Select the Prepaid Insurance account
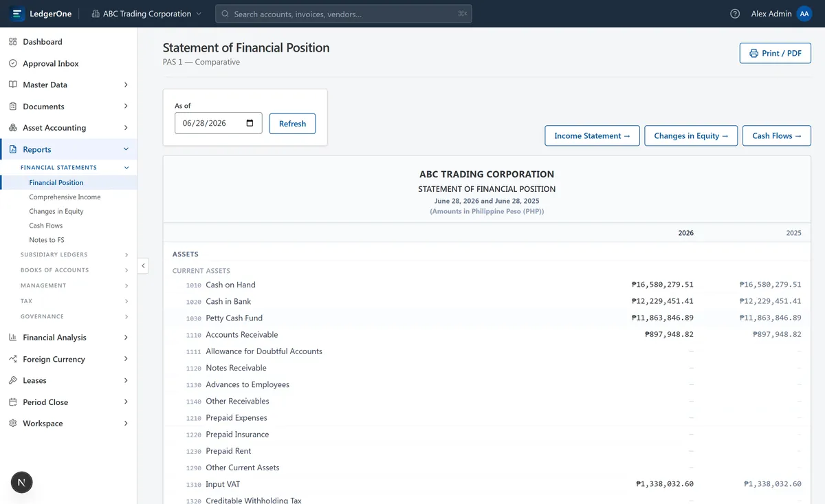Viewport: 825px width, 504px height. point(487,435)
